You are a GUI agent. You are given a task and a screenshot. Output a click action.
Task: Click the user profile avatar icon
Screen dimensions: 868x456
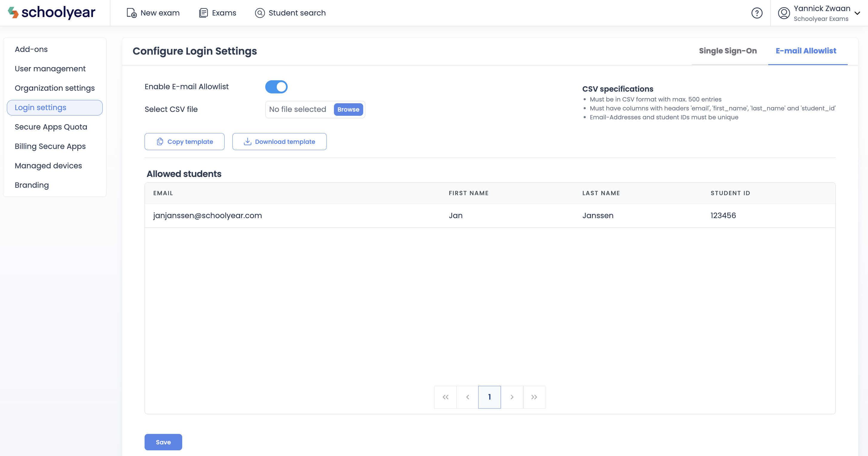(x=784, y=13)
